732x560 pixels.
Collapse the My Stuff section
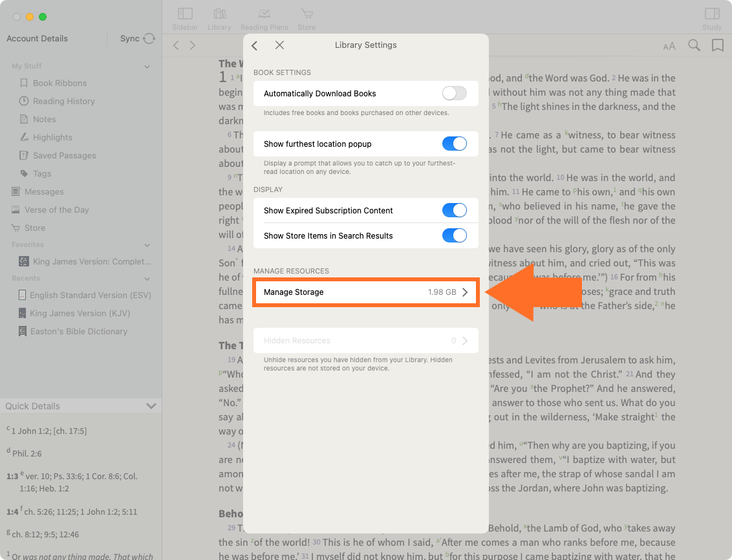click(147, 67)
